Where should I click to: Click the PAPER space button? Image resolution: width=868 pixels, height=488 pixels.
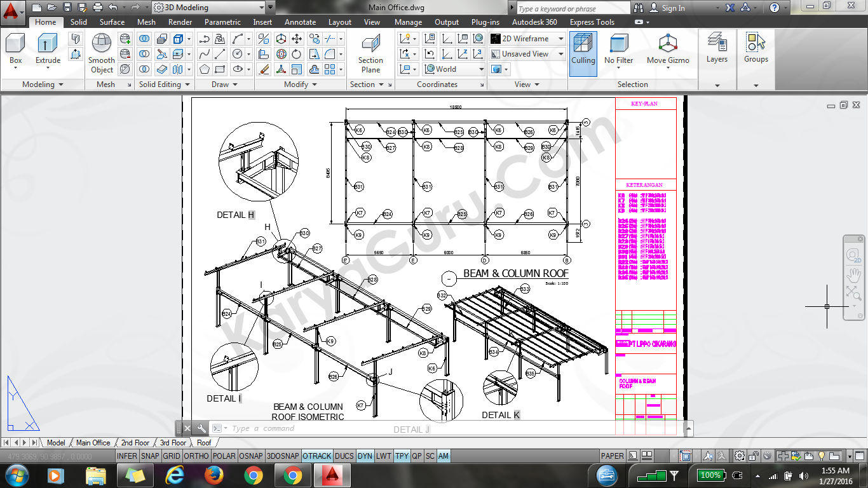tap(612, 456)
